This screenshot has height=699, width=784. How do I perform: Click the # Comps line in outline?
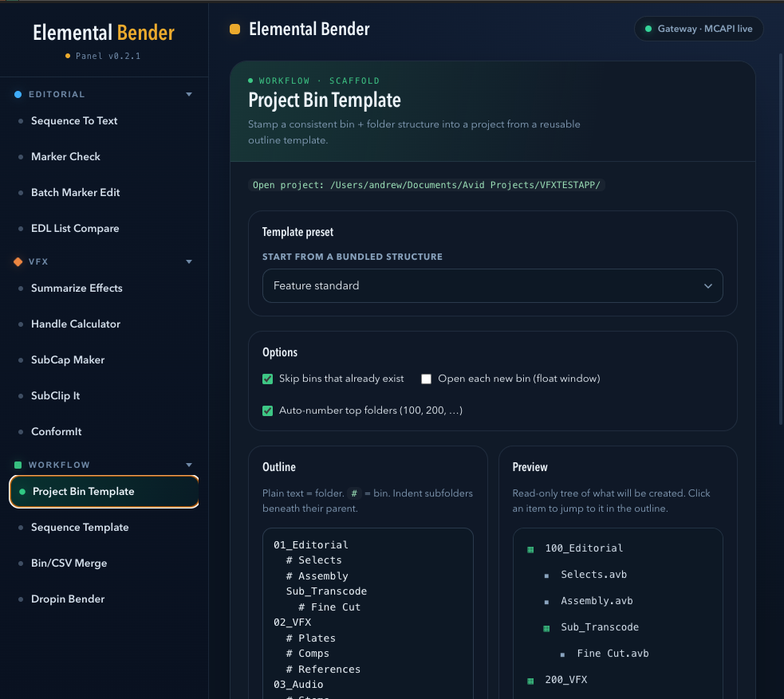(x=308, y=654)
